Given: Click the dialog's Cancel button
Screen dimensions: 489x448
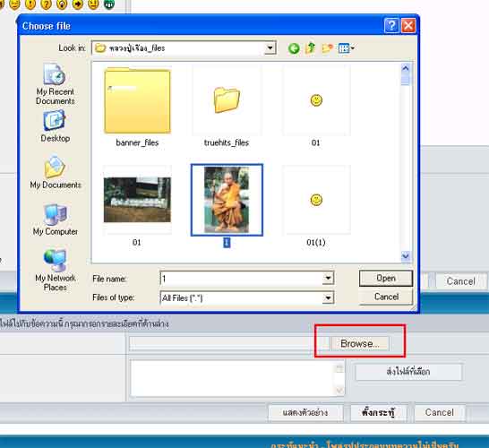Looking at the screenshot, I should coord(386,297).
